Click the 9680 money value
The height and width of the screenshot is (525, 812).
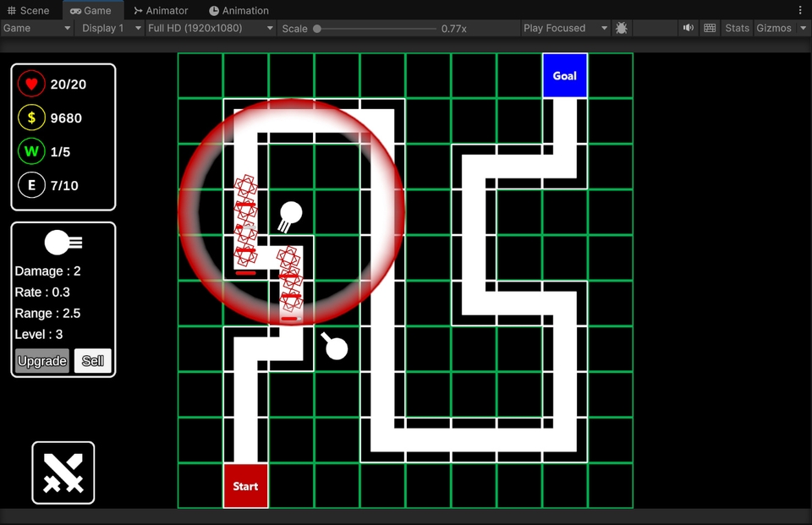(66, 118)
